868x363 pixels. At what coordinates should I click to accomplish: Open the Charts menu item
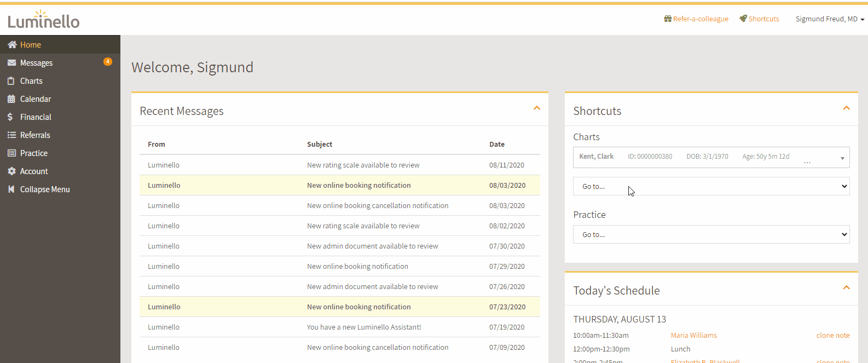[x=60, y=81]
